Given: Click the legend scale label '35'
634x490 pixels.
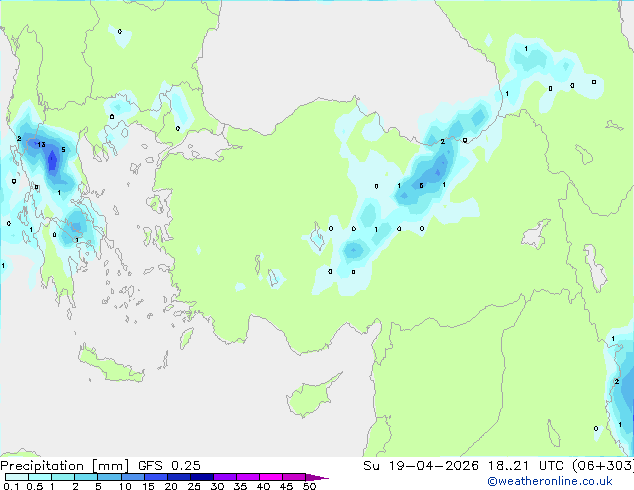Looking at the screenshot, I should pos(240,486).
